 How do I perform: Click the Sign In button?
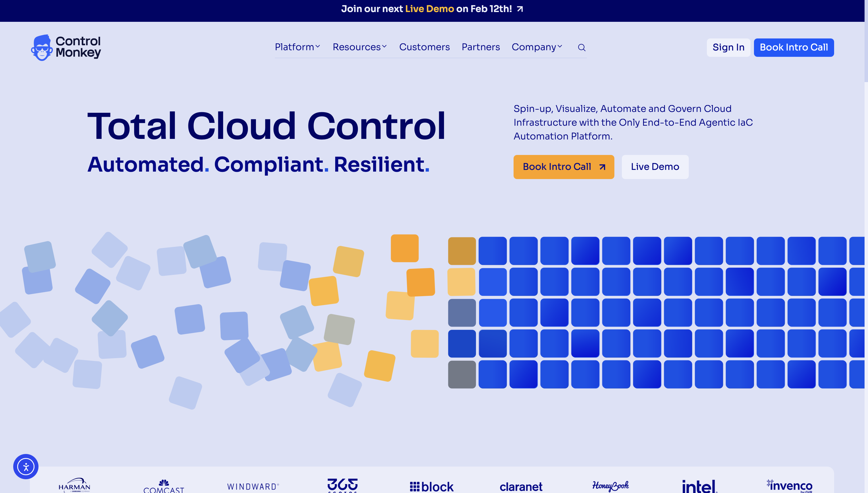click(728, 47)
